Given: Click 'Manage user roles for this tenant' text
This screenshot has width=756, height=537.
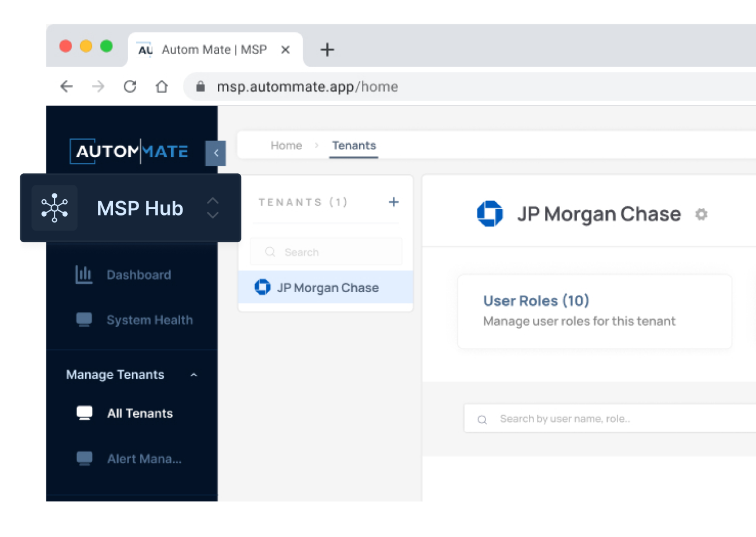Looking at the screenshot, I should 579,322.
